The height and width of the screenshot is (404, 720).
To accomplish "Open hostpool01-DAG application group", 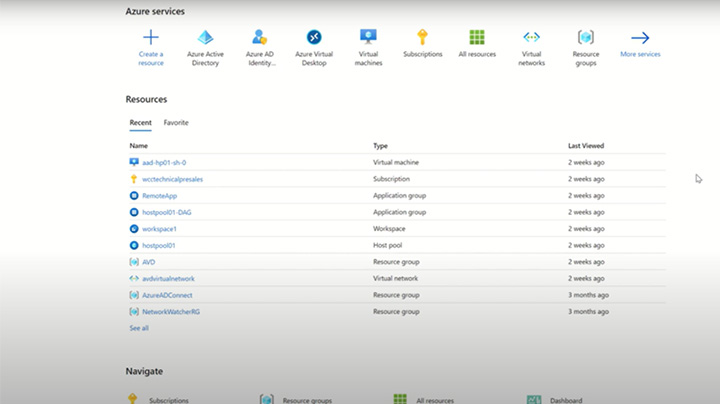I will pyautogui.click(x=167, y=212).
